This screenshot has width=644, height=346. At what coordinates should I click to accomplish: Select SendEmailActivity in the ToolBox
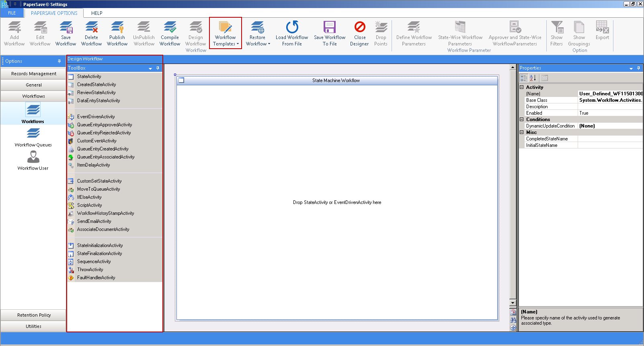click(x=94, y=221)
